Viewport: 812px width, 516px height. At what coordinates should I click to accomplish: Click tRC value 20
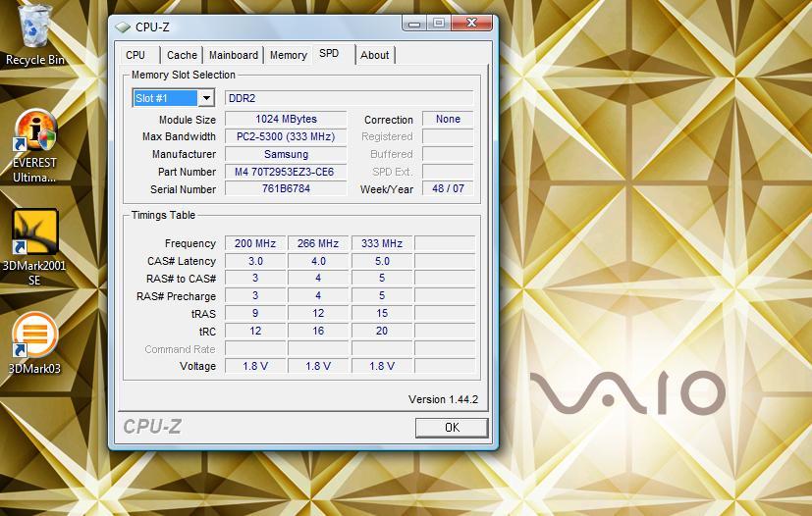point(382,331)
